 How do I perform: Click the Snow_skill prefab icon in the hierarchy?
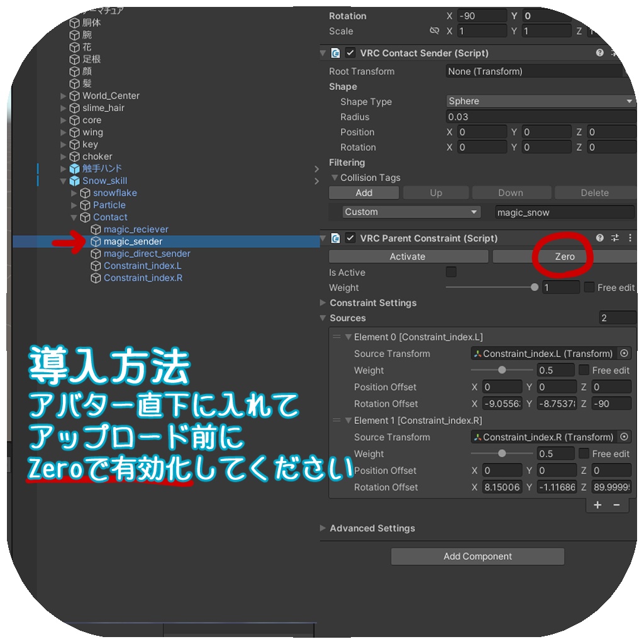74,180
